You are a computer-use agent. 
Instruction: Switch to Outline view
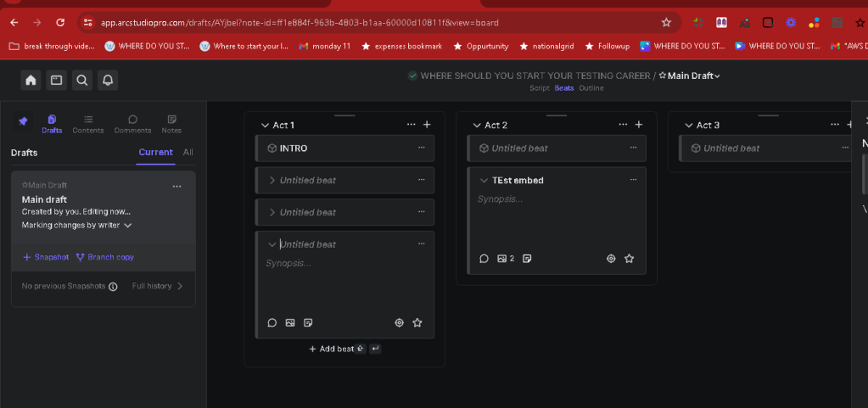(x=591, y=88)
